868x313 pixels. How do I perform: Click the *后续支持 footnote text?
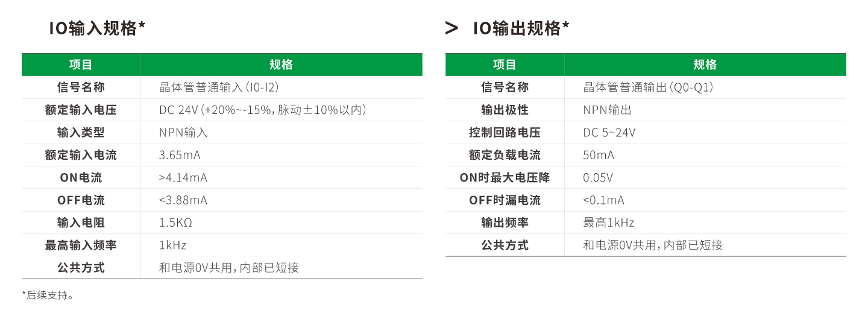[48, 296]
